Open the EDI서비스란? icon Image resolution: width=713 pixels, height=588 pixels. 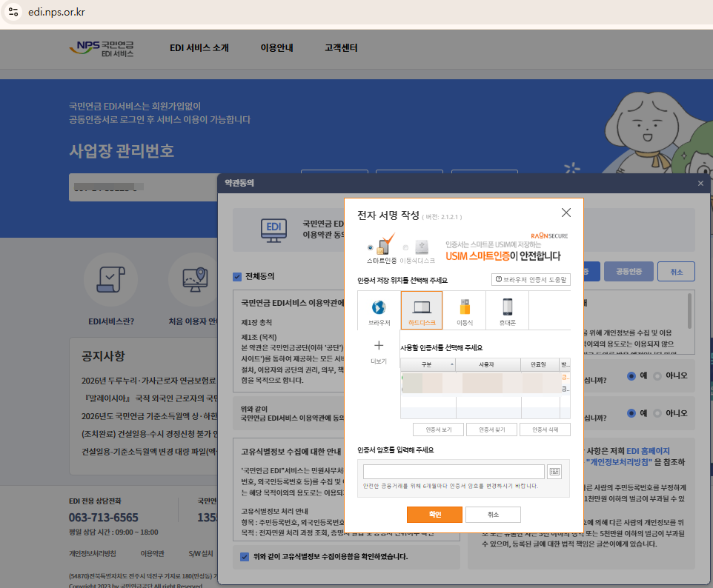point(111,279)
